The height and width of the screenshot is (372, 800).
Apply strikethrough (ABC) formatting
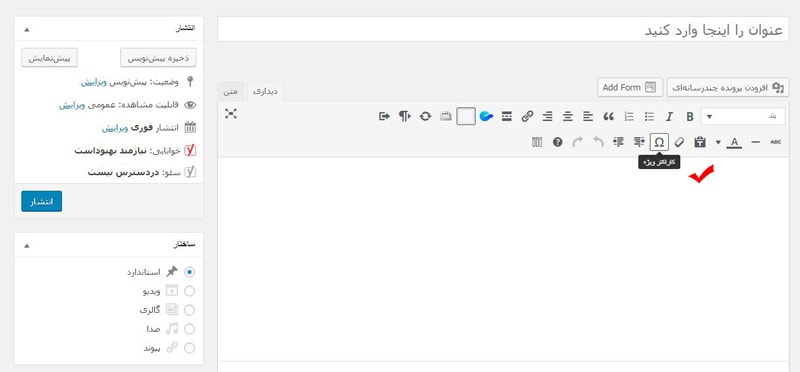(x=776, y=142)
